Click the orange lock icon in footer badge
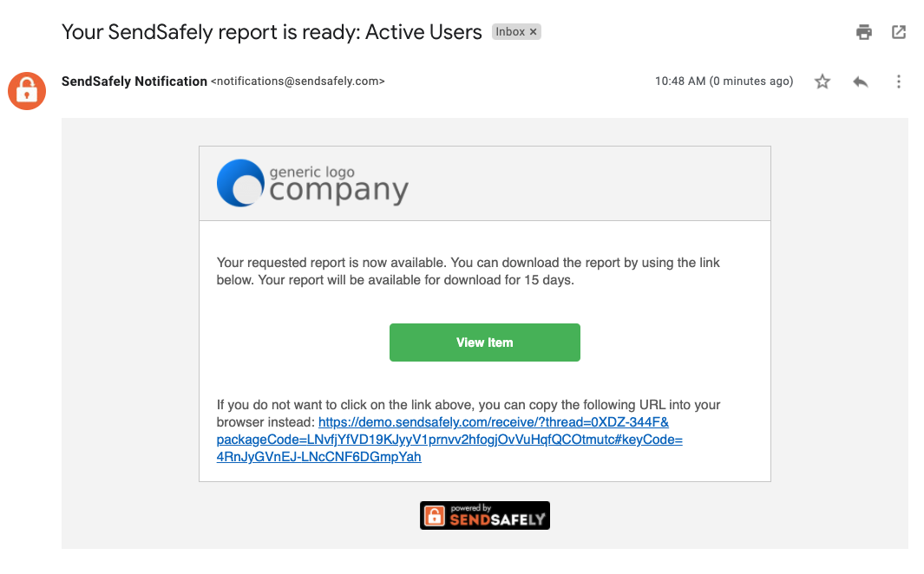Image resolution: width=924 pixels, height=574 pixels. pyautogui.click(x=435, y=516)
